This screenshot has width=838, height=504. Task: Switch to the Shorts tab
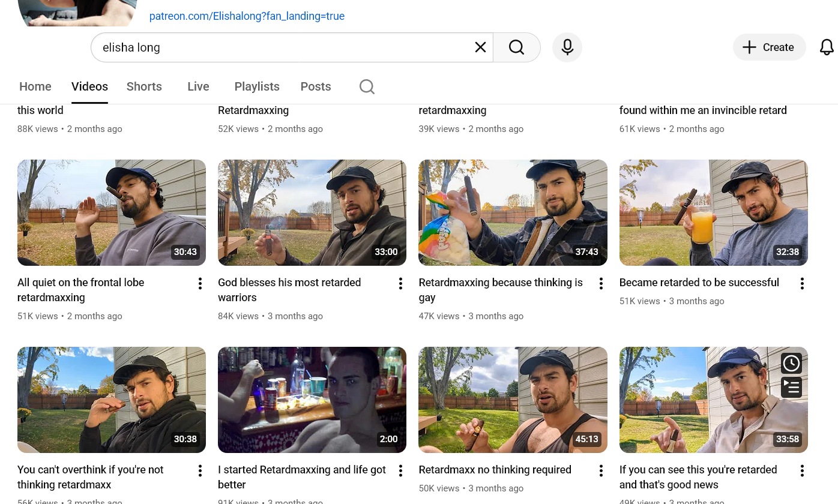coord(144,86)
